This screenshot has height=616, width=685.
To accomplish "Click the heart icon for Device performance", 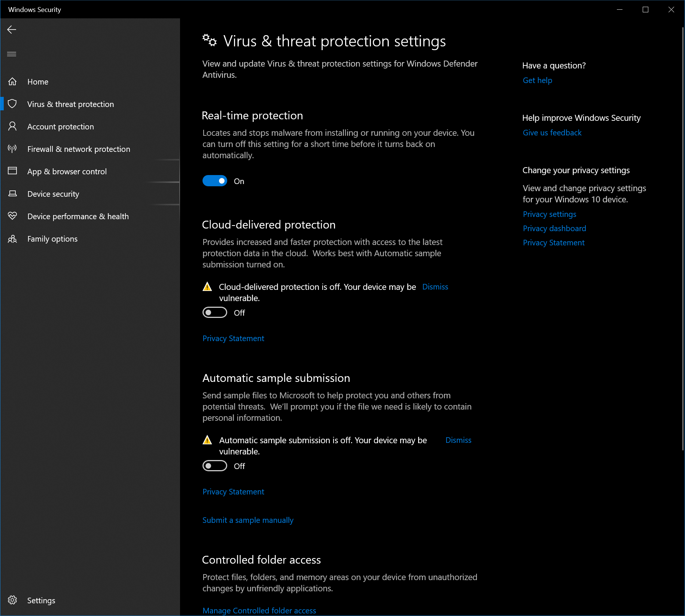I will click(12, 216).
